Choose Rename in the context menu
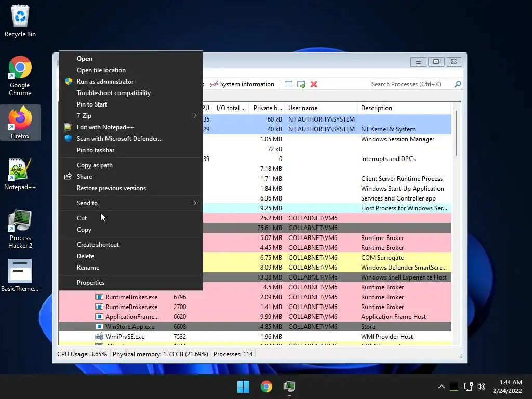Screen dimensions: 532x399 click(x=131, y=268)
